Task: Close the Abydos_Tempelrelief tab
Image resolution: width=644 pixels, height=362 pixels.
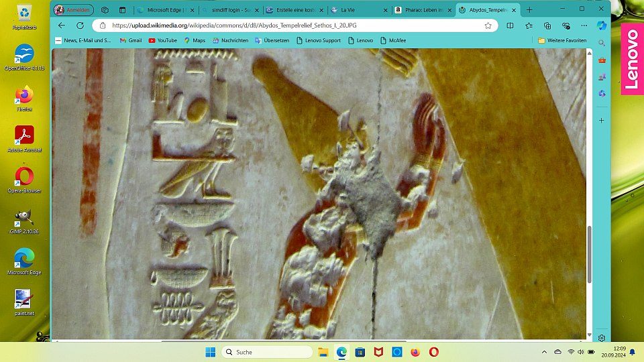Action: (x=514, y=10)
